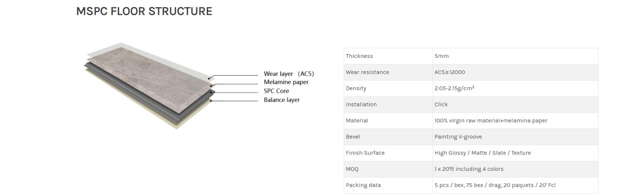Click the MSPC FLOOR STRUCTURE heading

click(144, 11)
